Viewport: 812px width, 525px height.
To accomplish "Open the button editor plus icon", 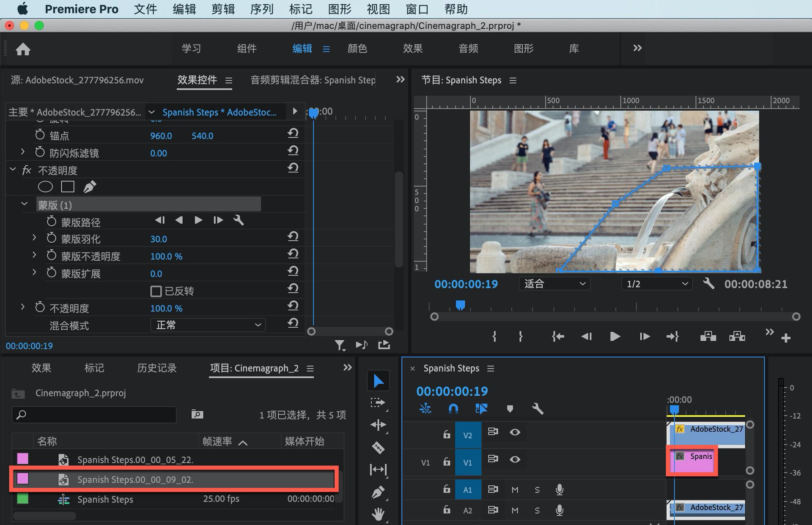I will (x=786, y=338).
